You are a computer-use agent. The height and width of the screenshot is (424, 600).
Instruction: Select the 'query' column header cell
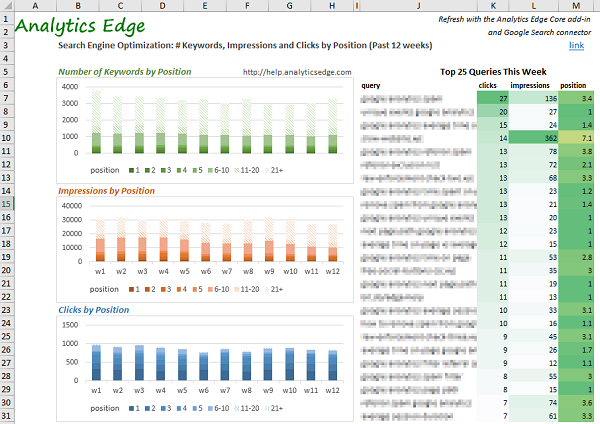tap(418, 85)
